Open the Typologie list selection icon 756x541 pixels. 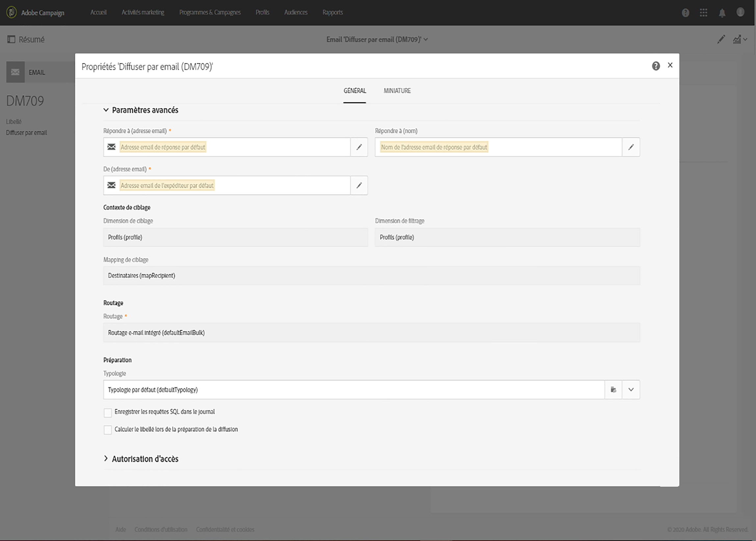613,389
